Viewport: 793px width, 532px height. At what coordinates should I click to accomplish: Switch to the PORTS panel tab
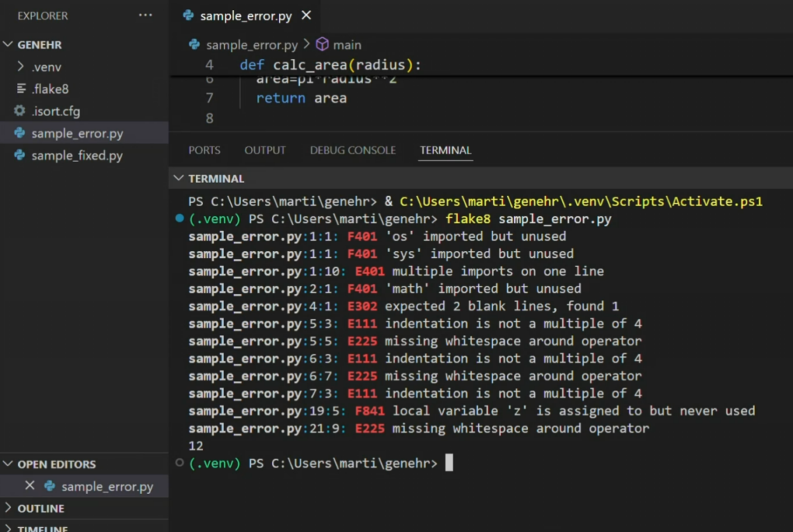point(204,150)
